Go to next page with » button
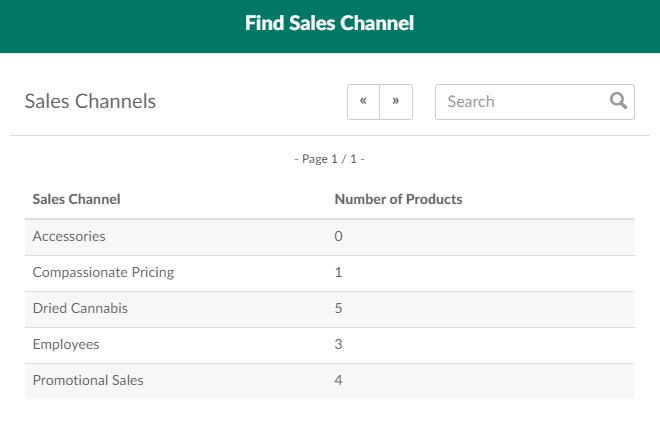Image resolution: width=660 pixels, height=431 pixels. [x=396, y=102]
